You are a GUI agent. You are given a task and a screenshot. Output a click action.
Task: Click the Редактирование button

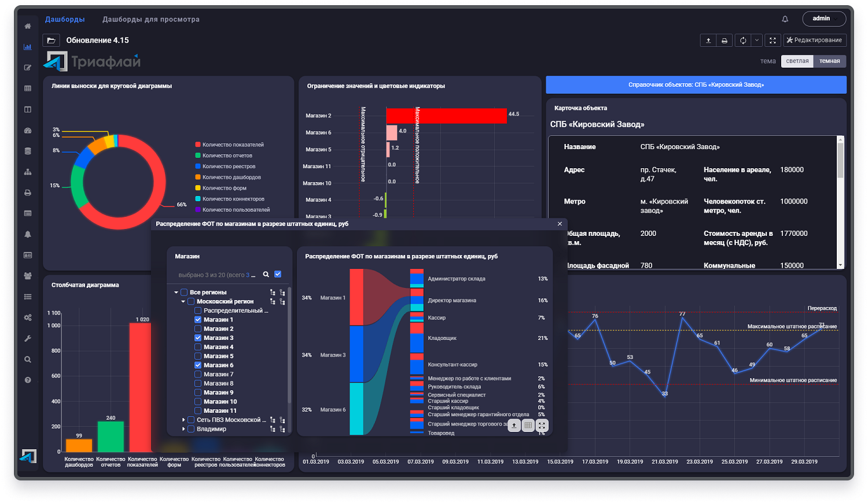[x=814, y=40]
